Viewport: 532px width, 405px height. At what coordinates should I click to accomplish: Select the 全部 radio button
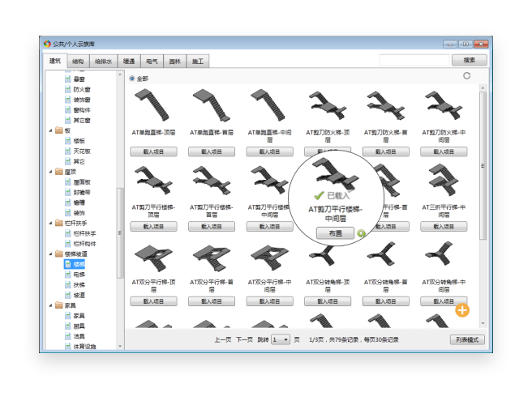coord(132,79)
